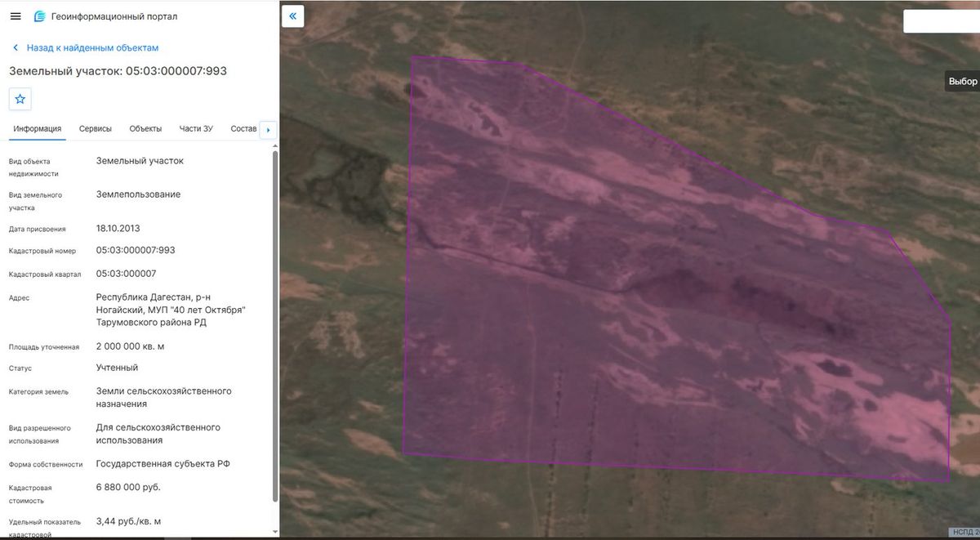Select the Землепользование value

point(139,194)
